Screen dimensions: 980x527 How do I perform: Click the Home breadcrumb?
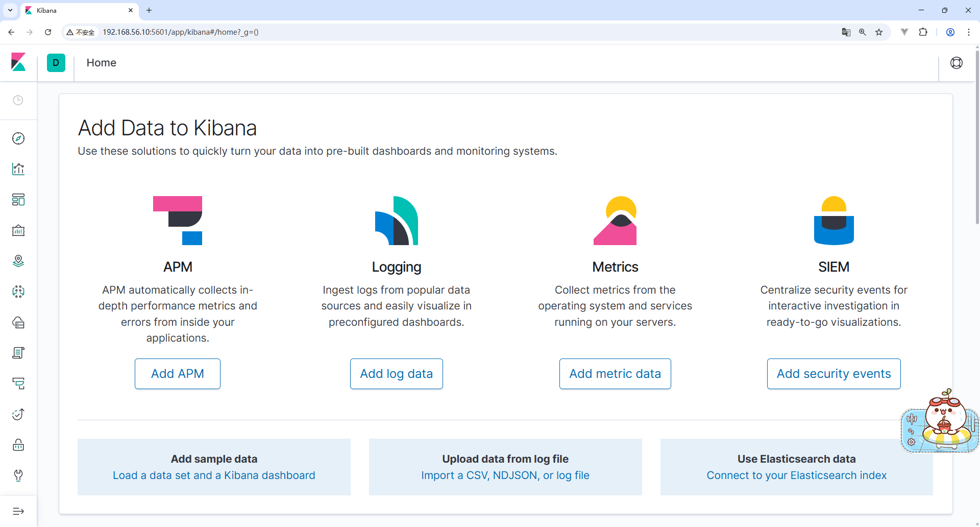point(102,63)
